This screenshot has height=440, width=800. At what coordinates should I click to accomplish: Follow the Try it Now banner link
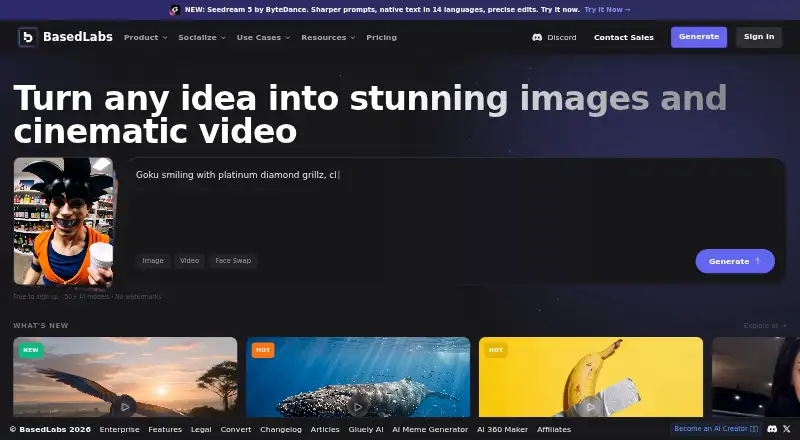607,10
